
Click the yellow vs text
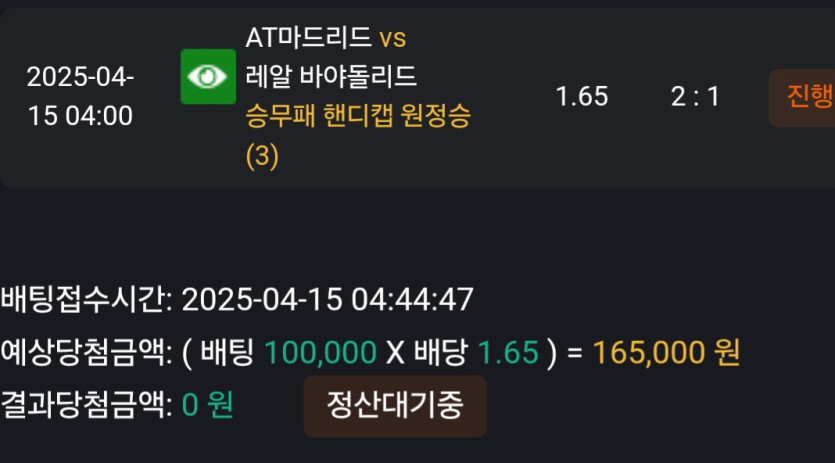[392, 38]
